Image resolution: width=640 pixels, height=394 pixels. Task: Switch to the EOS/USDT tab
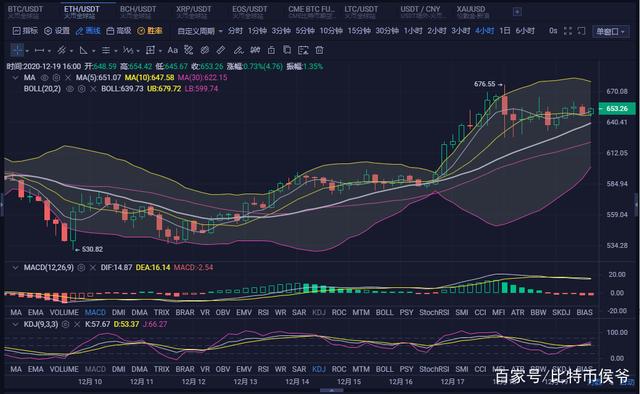[250, 12]
